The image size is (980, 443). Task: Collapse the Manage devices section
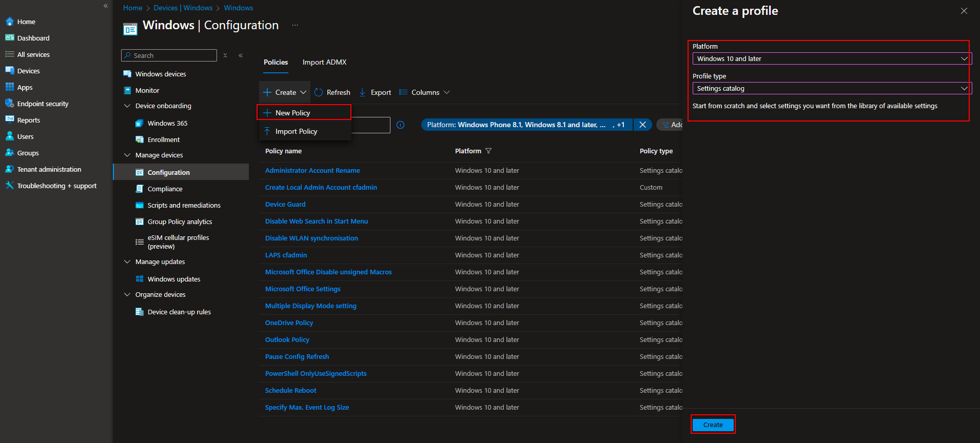tap(127, 155)
